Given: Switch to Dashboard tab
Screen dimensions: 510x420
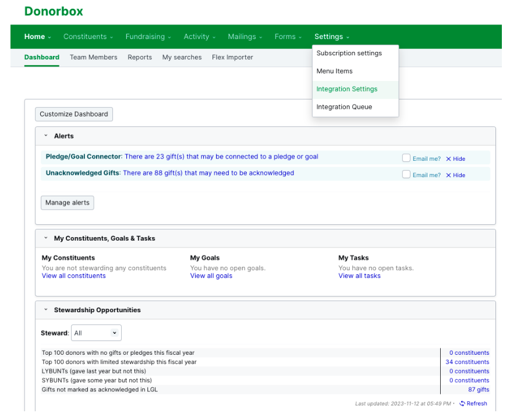Looking at the screenshot, I should click(42, 57).
